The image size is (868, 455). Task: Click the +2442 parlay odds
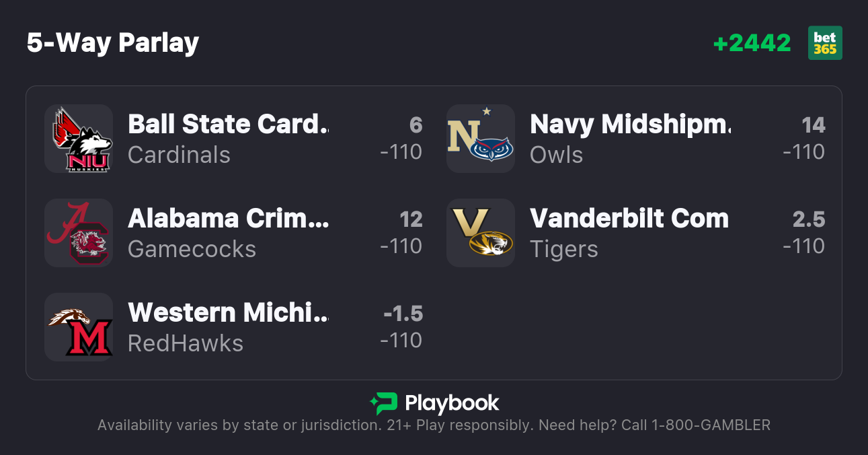click(x=752, y=43)
